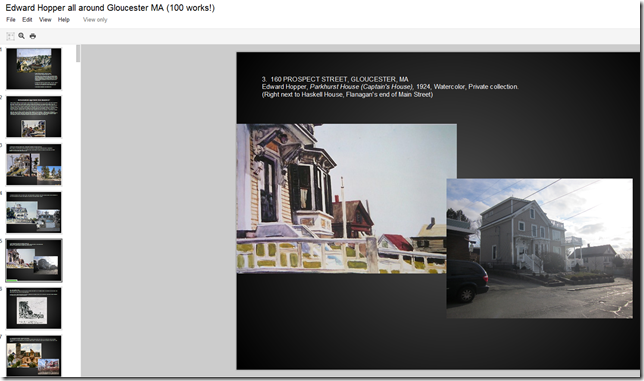Click the 160 PROSPECT STREET heading text

click(x=335, y=79)
